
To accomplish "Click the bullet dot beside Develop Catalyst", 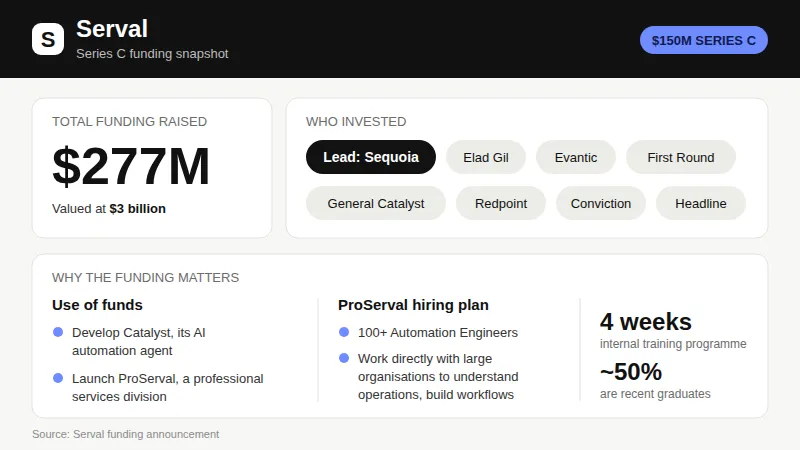I will 58,332.
